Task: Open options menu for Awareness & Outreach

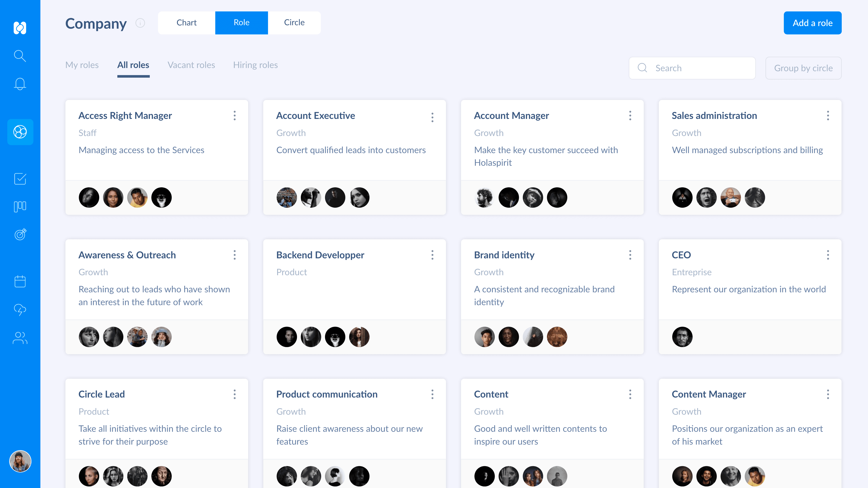Action: 234,255
